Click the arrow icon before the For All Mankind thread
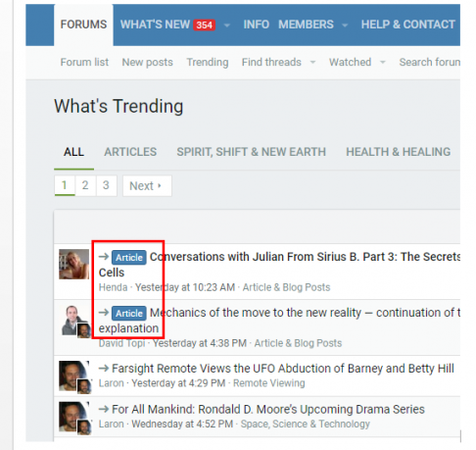The image size is (476, 450). (x=104, y=409)
